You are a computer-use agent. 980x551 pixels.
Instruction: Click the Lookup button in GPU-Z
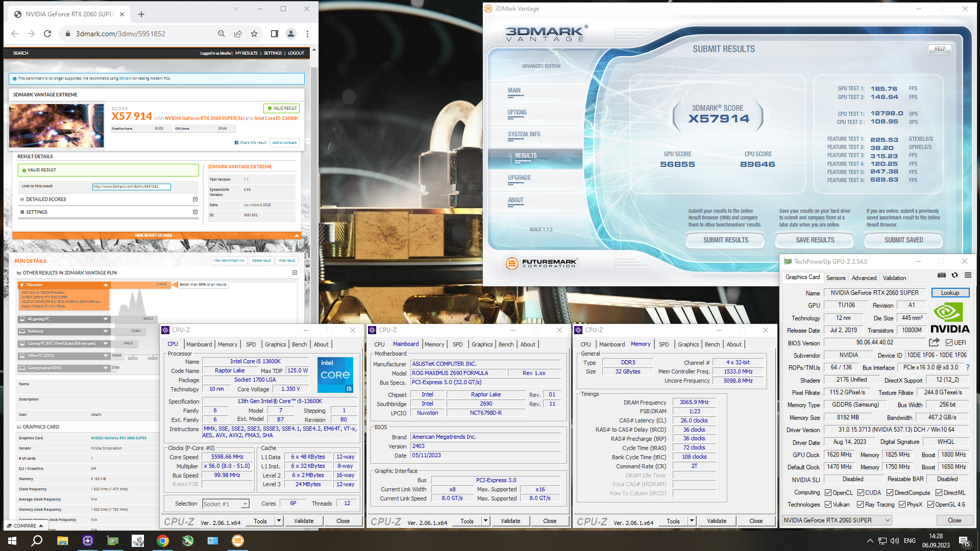(950, 293)
